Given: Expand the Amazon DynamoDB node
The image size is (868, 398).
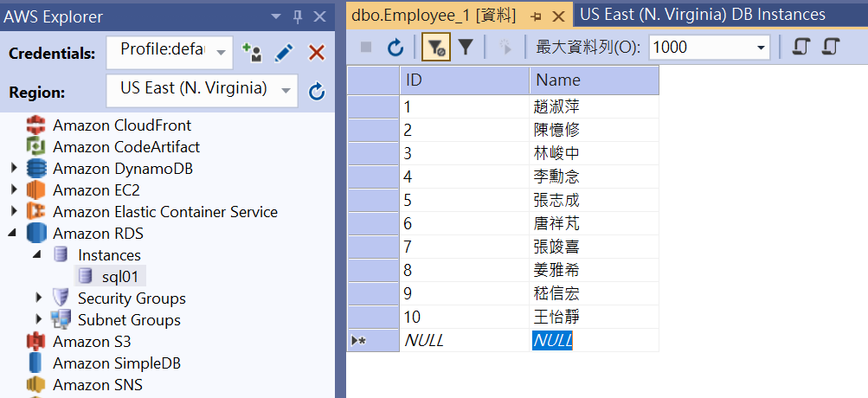Looking at the screenshot, I should 14,168.
